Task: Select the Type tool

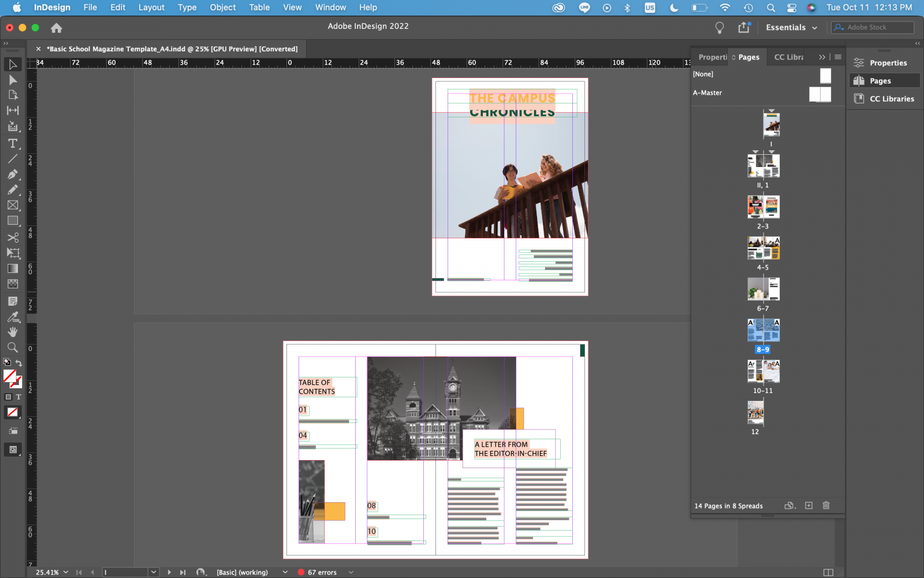Action: pos(13,143)
